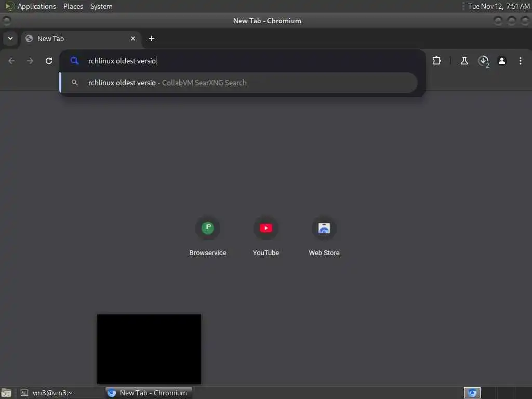Open the downloads icon in toolbar
532x399 pixels.
[x=483, y=61]
